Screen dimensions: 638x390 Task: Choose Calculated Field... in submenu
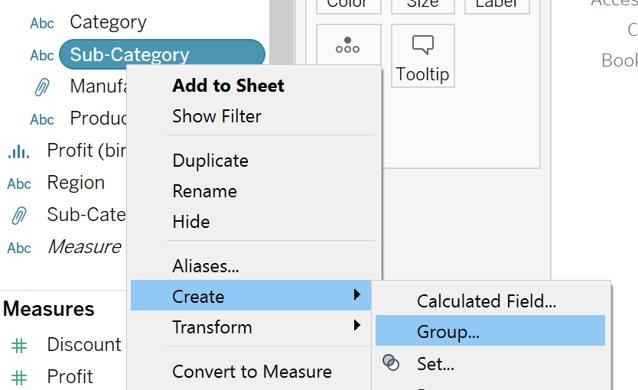pyautogui.click(x=486, y=301)
